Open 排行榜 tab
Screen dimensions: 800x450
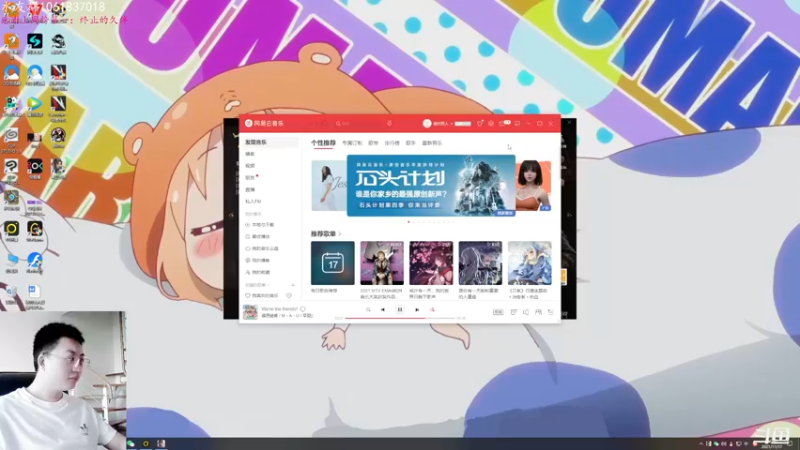click(392, 143)
